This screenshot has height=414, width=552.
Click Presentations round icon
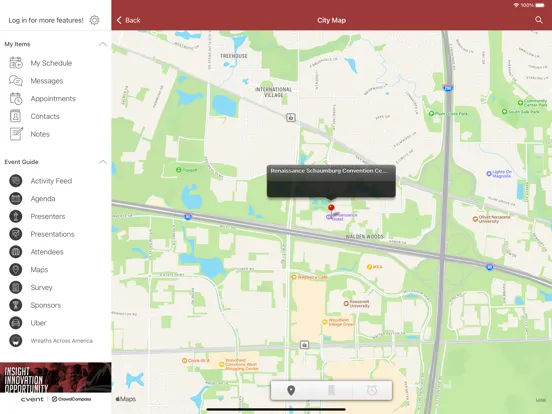click(x=15, y=234)
